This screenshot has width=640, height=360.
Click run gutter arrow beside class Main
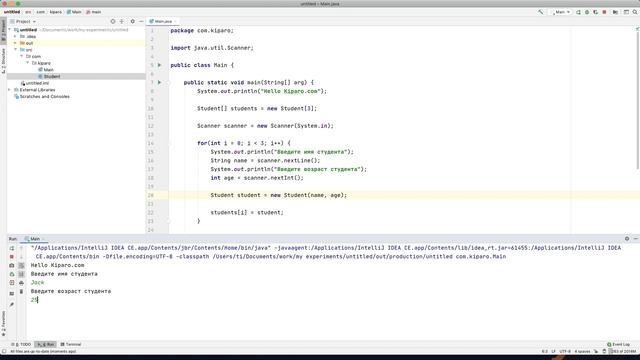160,65
